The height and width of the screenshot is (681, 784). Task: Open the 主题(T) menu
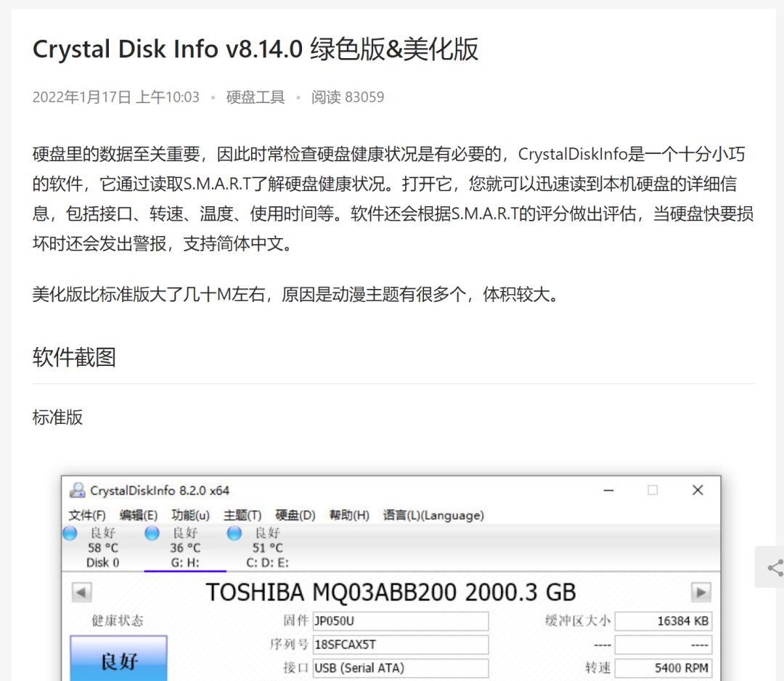tap(242, 515)
